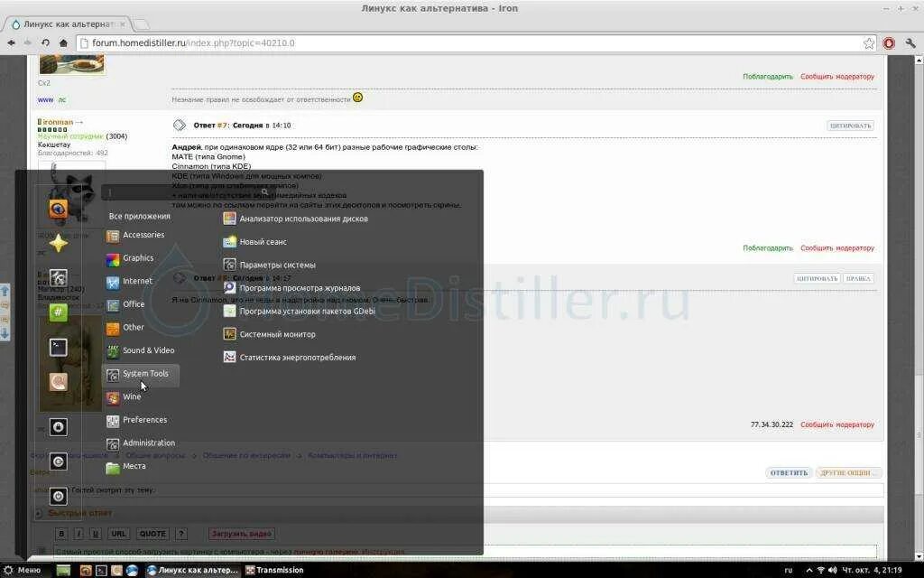The width and height of the screenshot is (924, 578).
Task: Click the browser back arrow
Action: [11, 43]
